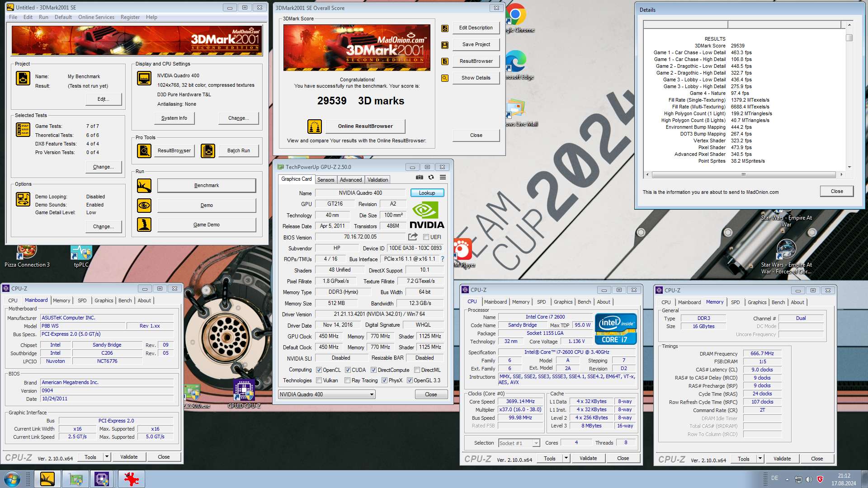The width and height of the screenshot is (868, 488).
Task: Switch to the Advanced tab in GPU-Z
Action: click(x=351, y=180)
